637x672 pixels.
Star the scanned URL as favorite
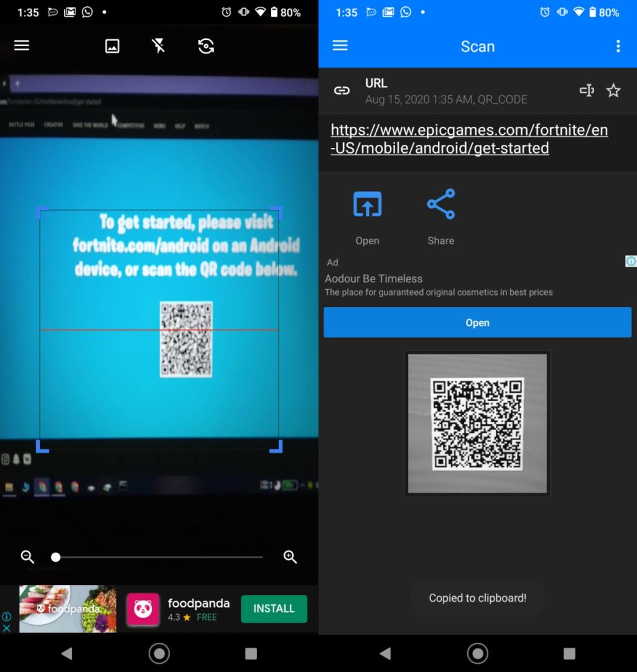[613, 90]
